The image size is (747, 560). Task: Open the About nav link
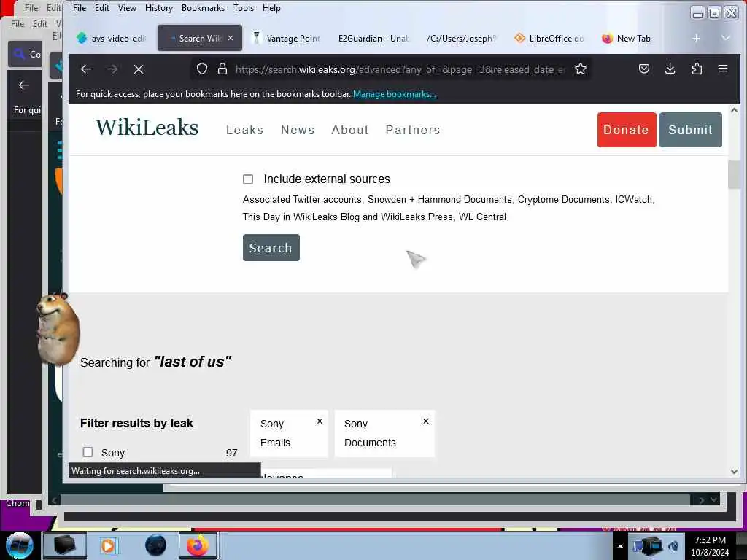tap(349, 130)
